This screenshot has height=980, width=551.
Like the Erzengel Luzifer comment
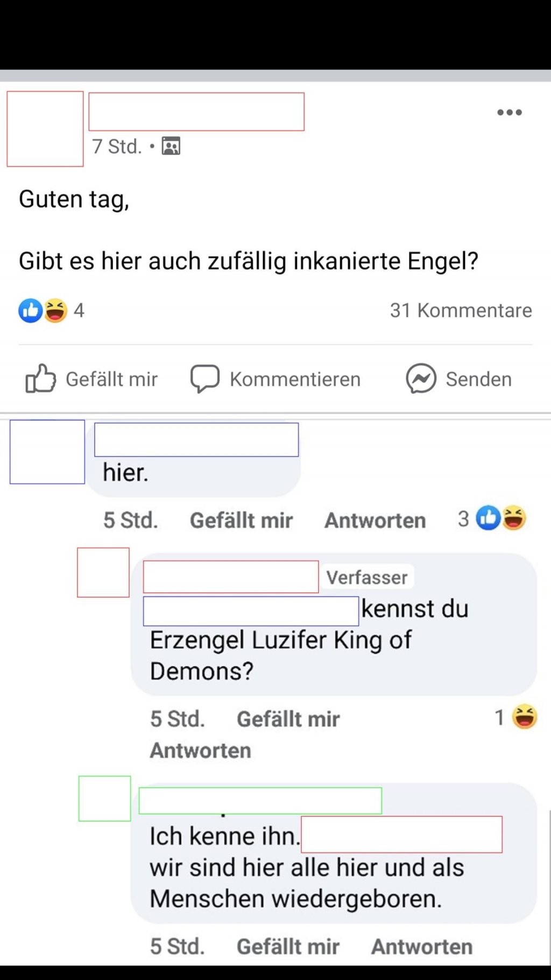pyautogui.click(x=288, y=719)
